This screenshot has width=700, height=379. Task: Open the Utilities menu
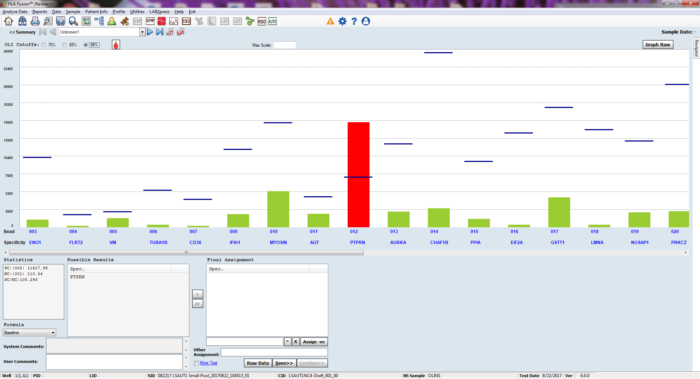[x=137, y=12]
